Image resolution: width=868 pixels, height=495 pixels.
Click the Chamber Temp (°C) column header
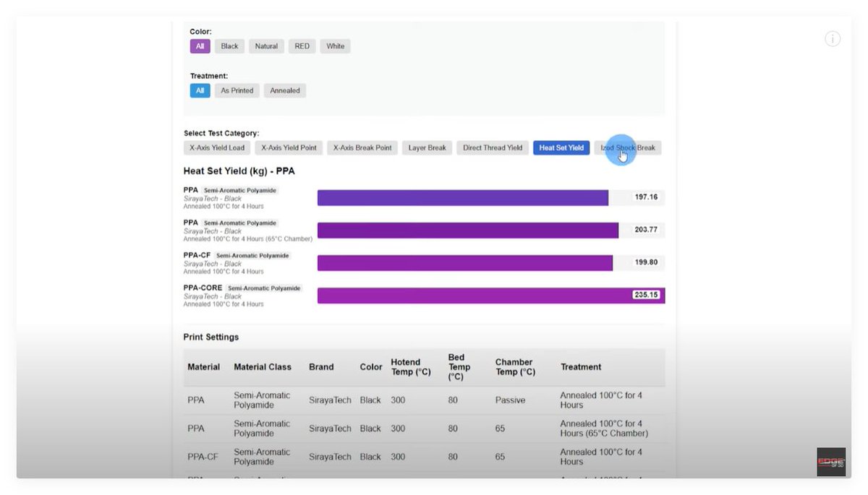(515, 367)
